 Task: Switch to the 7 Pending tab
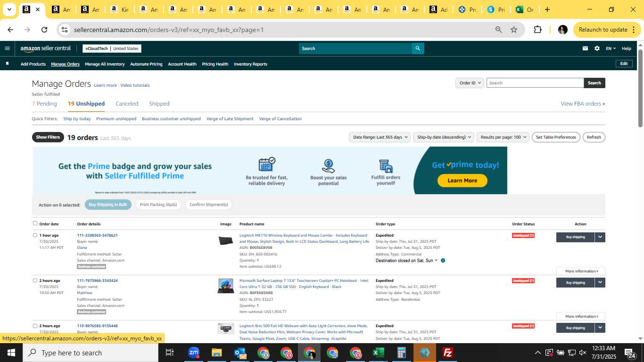tap(44, 104)
